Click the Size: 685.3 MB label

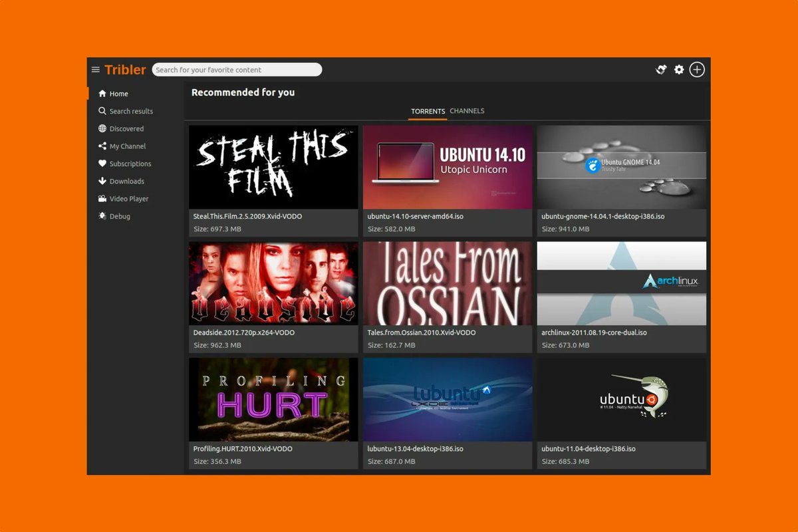pyautogui.click(x=566, y=462)
